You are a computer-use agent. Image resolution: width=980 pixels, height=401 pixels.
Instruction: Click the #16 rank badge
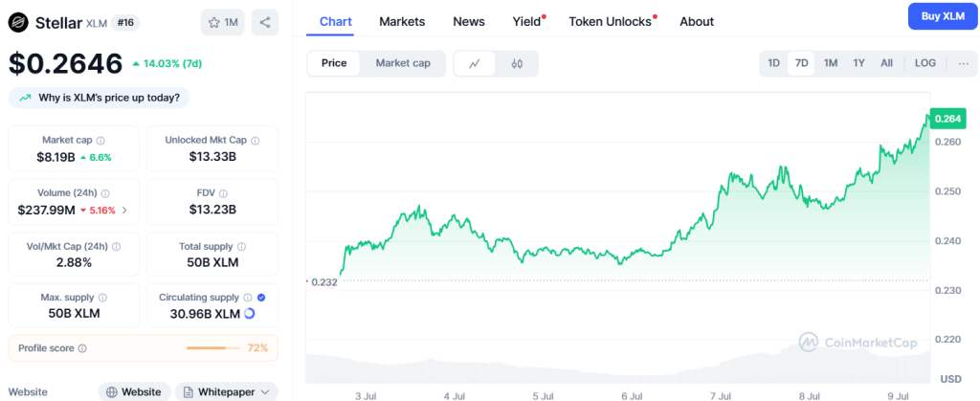(x=125, y=22)
